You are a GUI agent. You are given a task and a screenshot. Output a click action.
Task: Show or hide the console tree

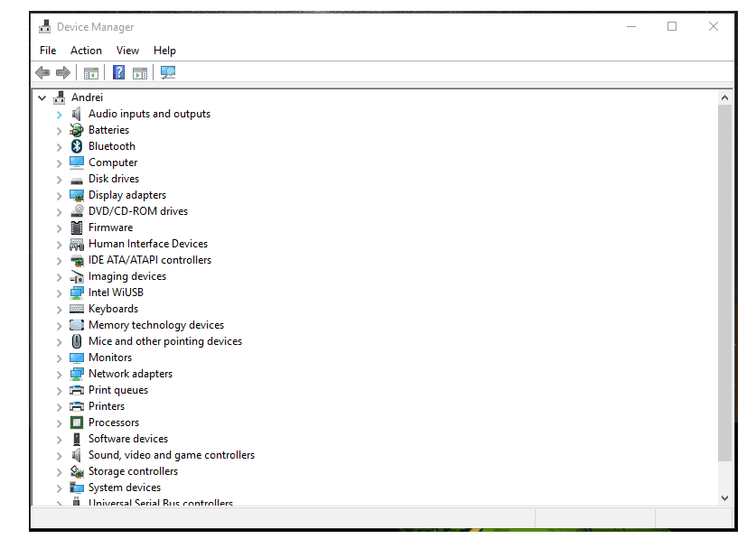coord(90,73)
